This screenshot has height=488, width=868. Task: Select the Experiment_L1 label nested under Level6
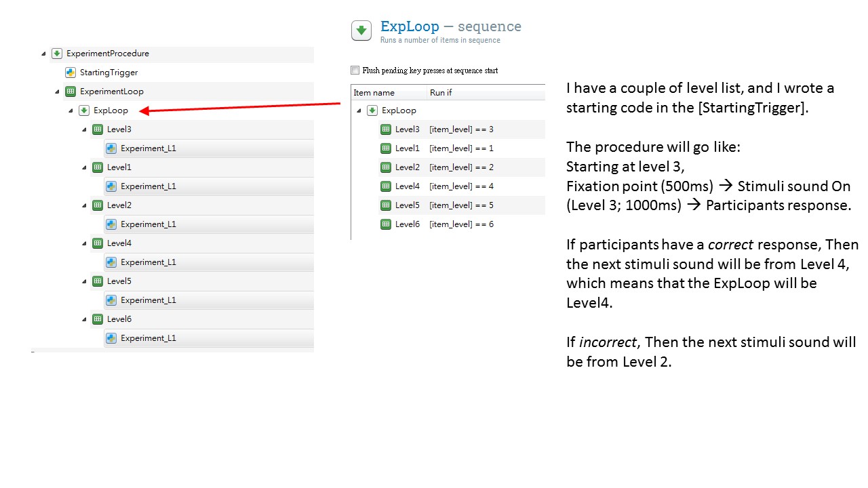click(149, 338)
